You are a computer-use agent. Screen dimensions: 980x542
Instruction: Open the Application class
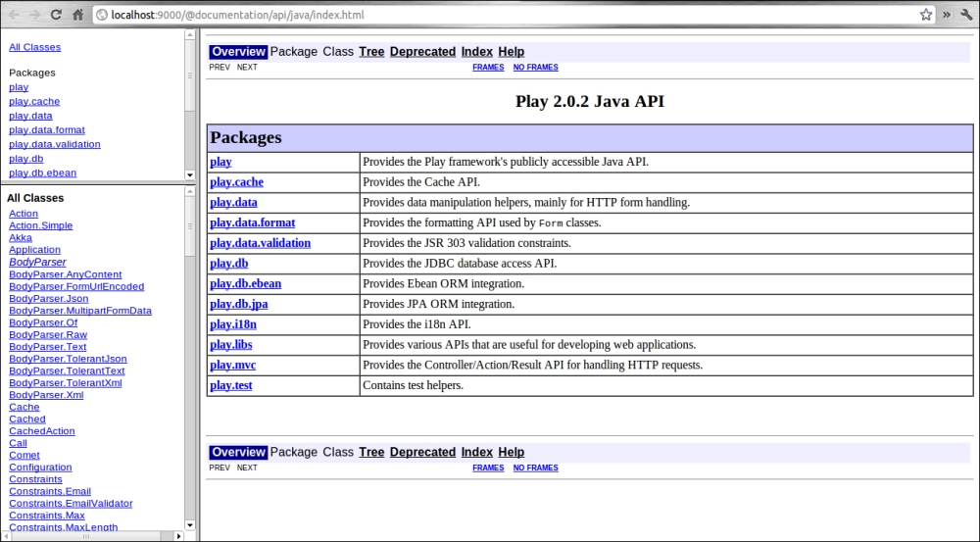coord(34,249)
